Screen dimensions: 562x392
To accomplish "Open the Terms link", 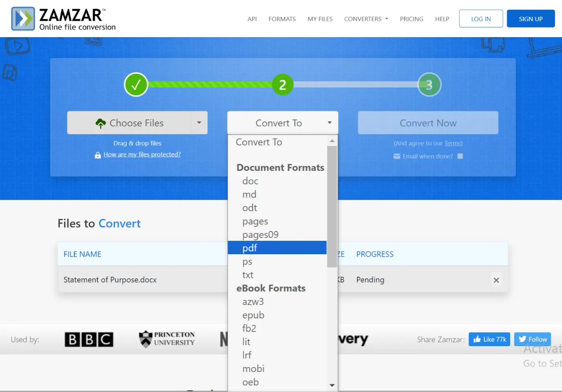I will [453, 143].
